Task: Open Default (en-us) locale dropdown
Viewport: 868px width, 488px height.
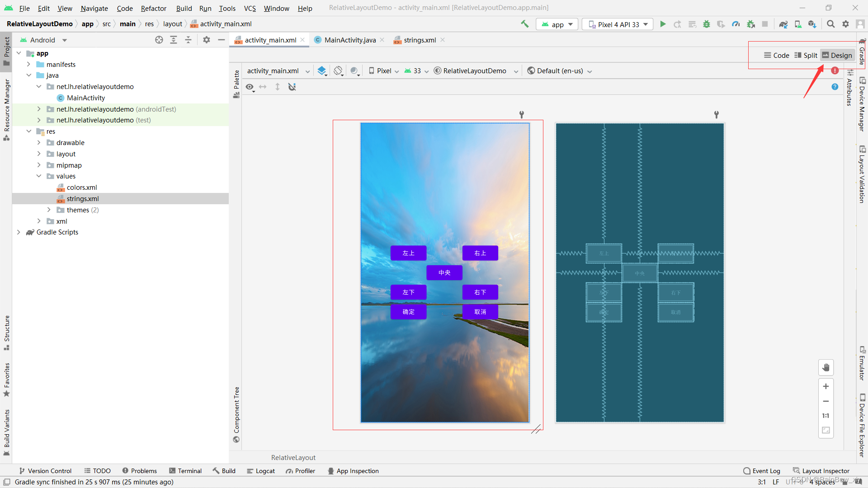Action: coord(560,71)
